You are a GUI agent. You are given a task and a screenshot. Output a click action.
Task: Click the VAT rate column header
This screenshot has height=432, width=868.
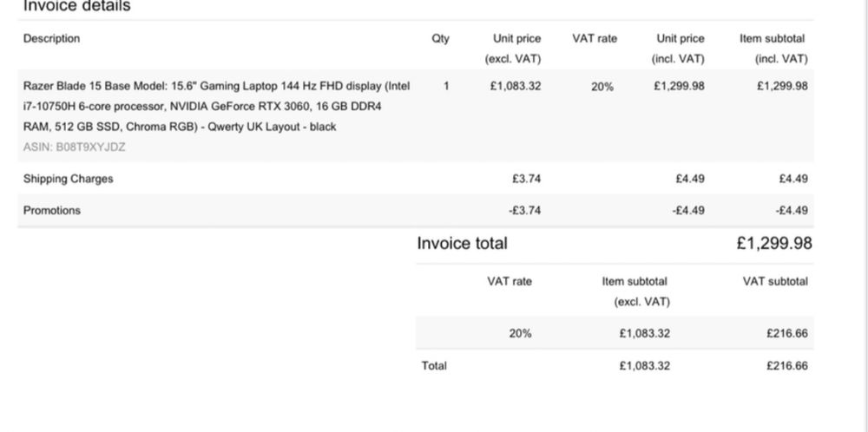coord(595,38)
